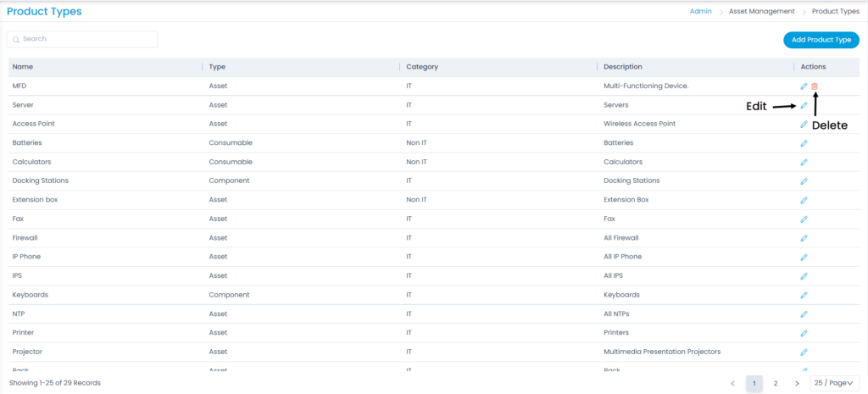Image resolution: width=868 pixels, height=394 pixels.
Task: Edit the Projector row
Action: coord(804,352)
